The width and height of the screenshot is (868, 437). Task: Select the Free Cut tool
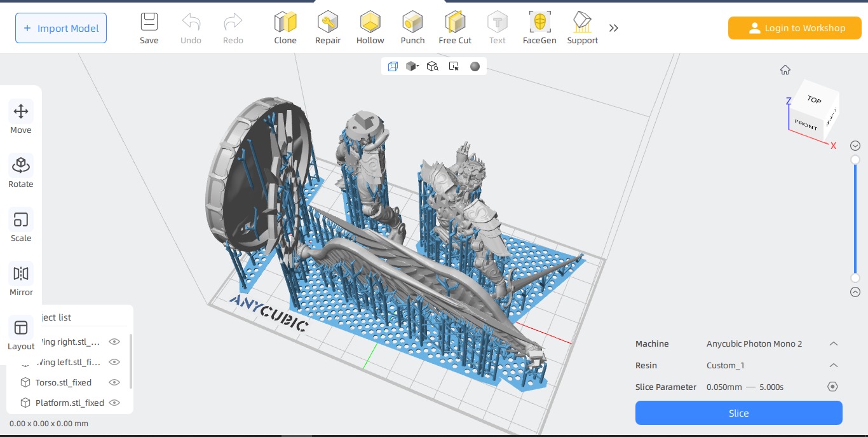[455, 29]
